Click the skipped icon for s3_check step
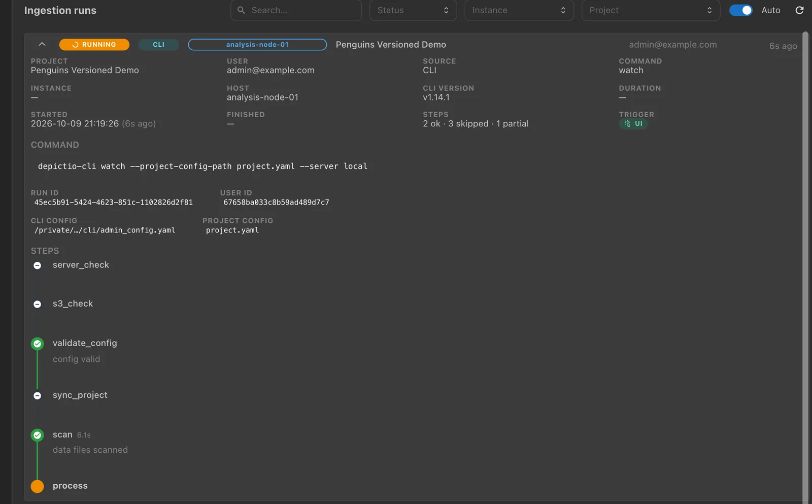This screenshot has height=504, width=812. pyautogui.click(x=38, y=304)
